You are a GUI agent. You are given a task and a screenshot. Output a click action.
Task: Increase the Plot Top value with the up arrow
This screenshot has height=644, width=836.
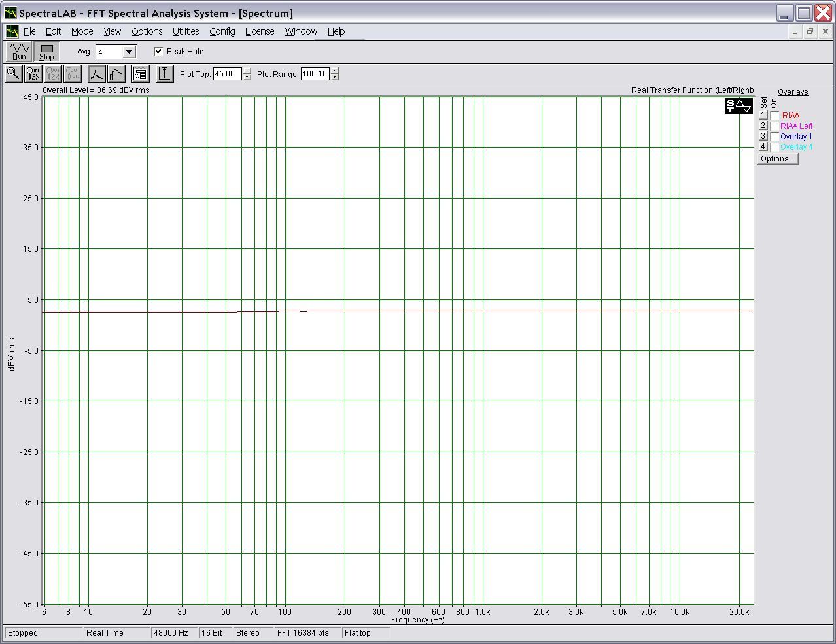(x=247, y=71)
